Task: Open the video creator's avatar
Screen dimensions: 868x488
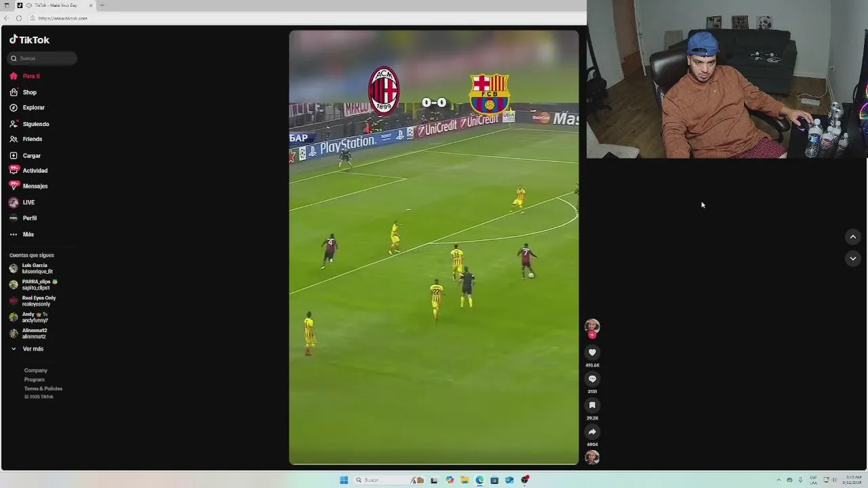Action: click(x=592, y=325)
